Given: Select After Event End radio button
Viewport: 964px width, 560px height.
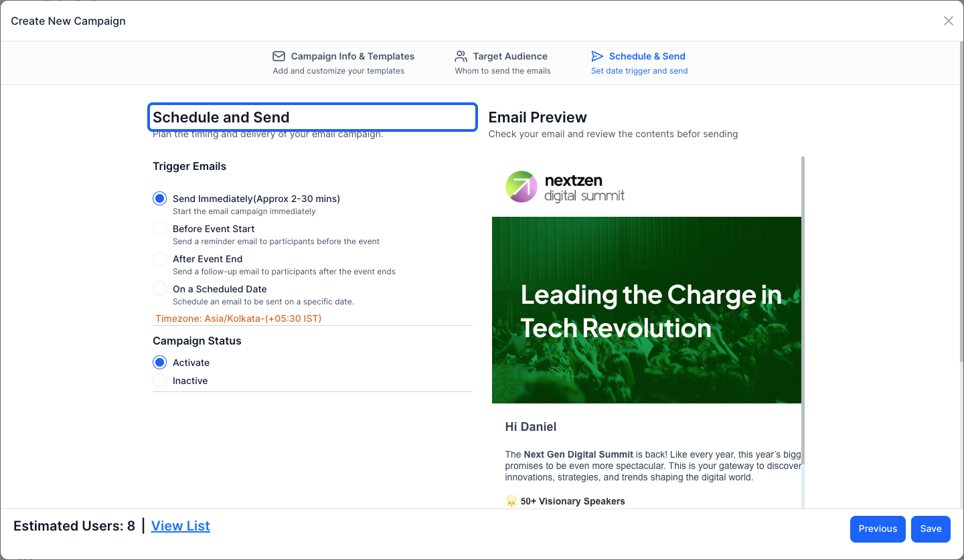Looking at the screenshot, I should point(159,259).
